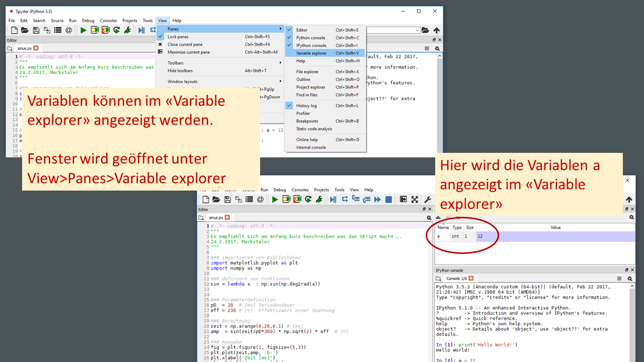Click New file icon in lower Spyder window
This screenshot has width=644, height=362.
tap(205, 200)
